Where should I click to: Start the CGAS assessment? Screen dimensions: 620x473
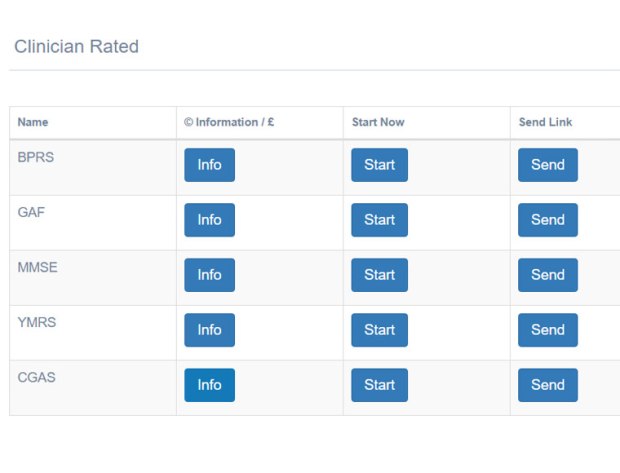click(379, 385)
